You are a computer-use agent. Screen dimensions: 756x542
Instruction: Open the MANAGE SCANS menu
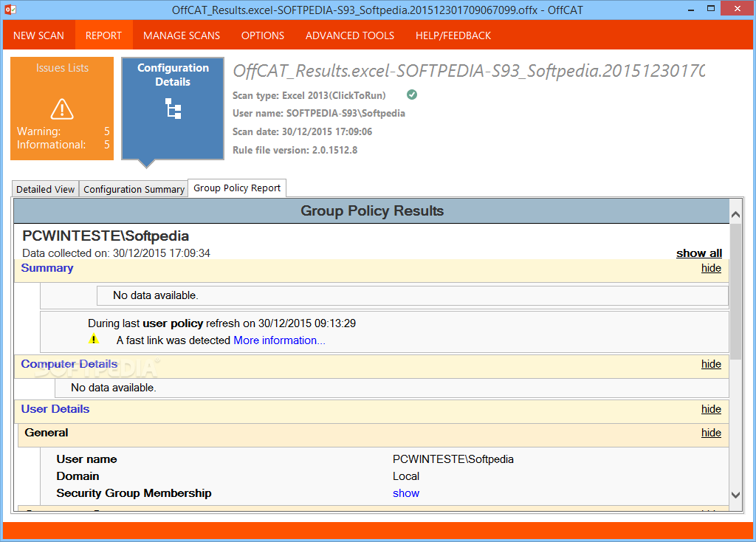click(x=182, y=35)
